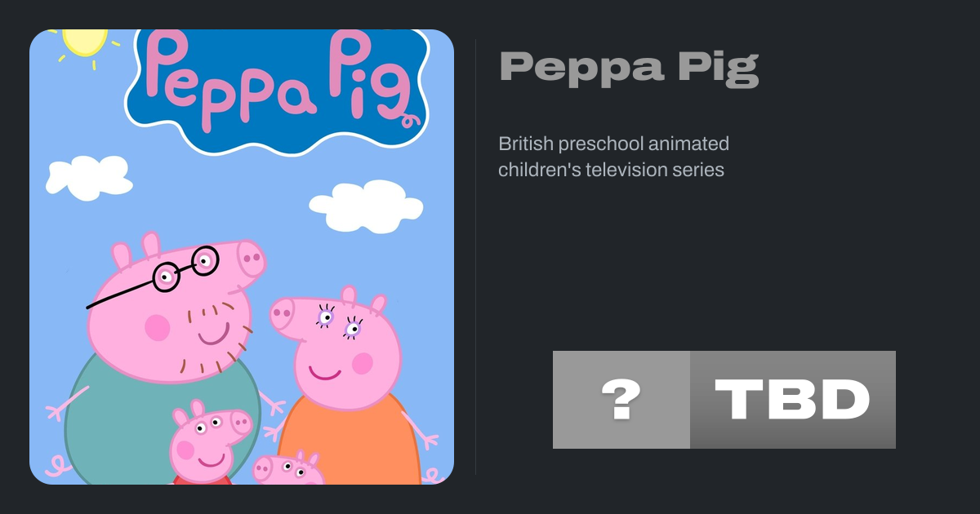Click Mummy Pig's smiling mouth

click(325, 373)
